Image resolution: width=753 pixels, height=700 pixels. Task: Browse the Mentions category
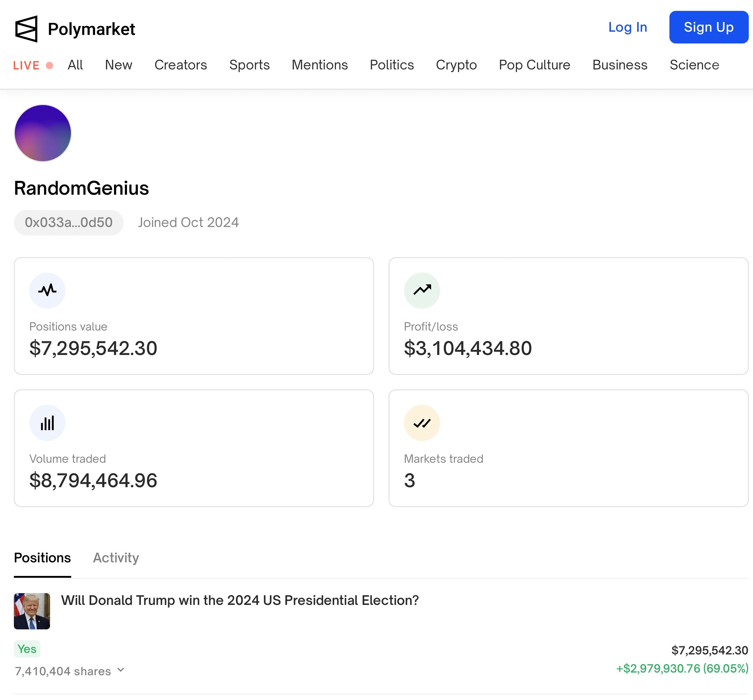pos(319,65)
